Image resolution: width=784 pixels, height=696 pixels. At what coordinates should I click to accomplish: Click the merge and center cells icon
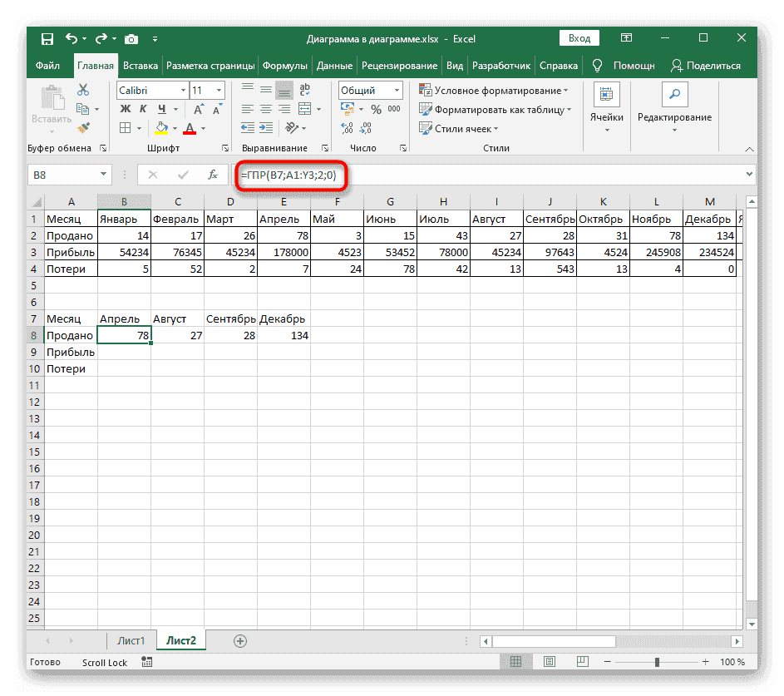(x=303, y=108)
